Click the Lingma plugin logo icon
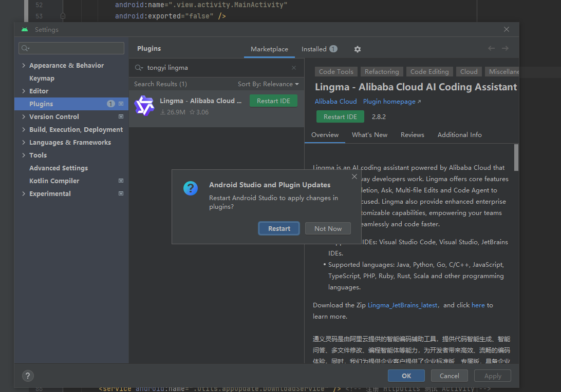The width and height of the screenshot is (561, 392). [x=144, y=106]
